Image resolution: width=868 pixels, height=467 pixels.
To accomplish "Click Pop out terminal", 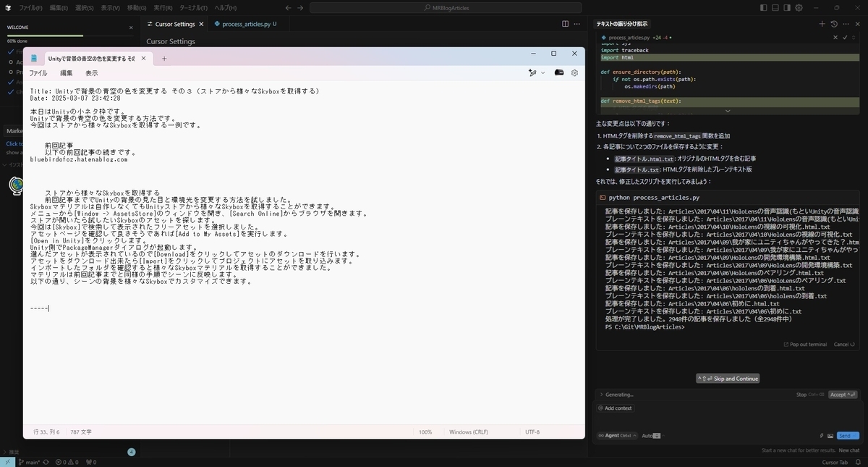I will click(805, 345).
